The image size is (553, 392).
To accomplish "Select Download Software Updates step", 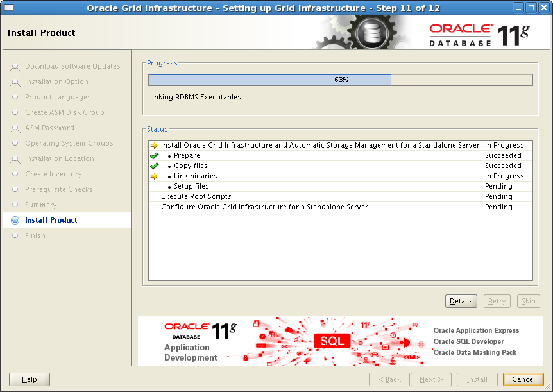I will tap(72, 66).
